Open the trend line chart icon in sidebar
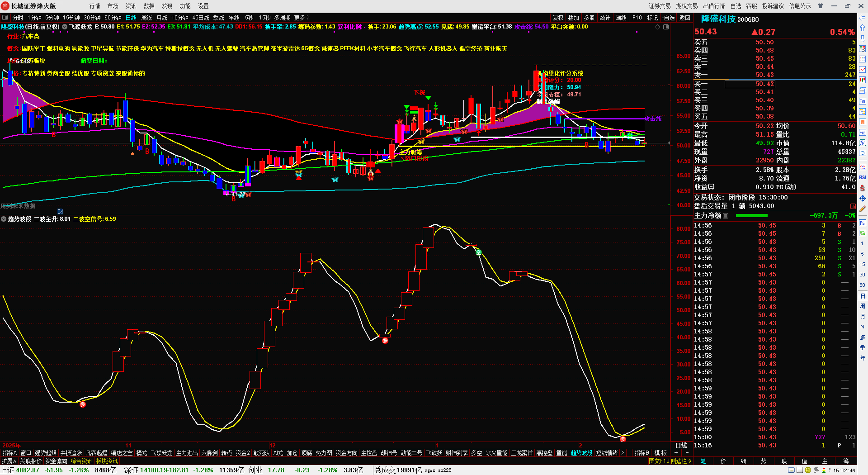The height and width of the screenshot is (475, 868). (863, 70)
